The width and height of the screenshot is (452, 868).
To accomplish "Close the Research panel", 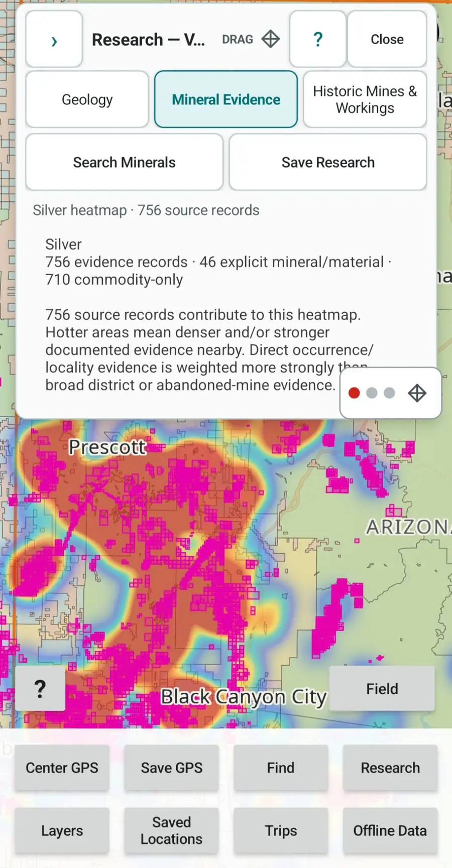I will (387, 39).
